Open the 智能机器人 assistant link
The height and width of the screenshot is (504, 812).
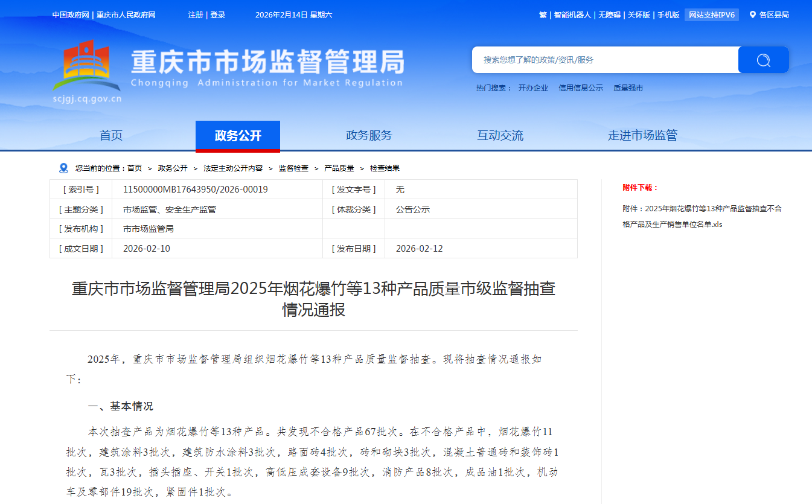(x=572, y=15)
